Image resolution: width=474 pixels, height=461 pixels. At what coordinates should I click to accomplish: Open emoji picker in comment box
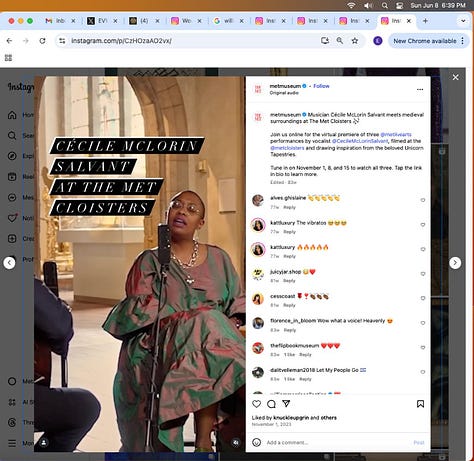[x=256, y=442]
